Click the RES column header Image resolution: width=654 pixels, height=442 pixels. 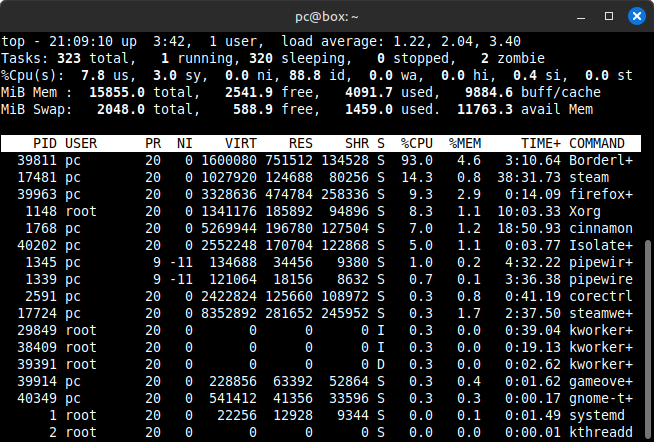tap(301, 143)
